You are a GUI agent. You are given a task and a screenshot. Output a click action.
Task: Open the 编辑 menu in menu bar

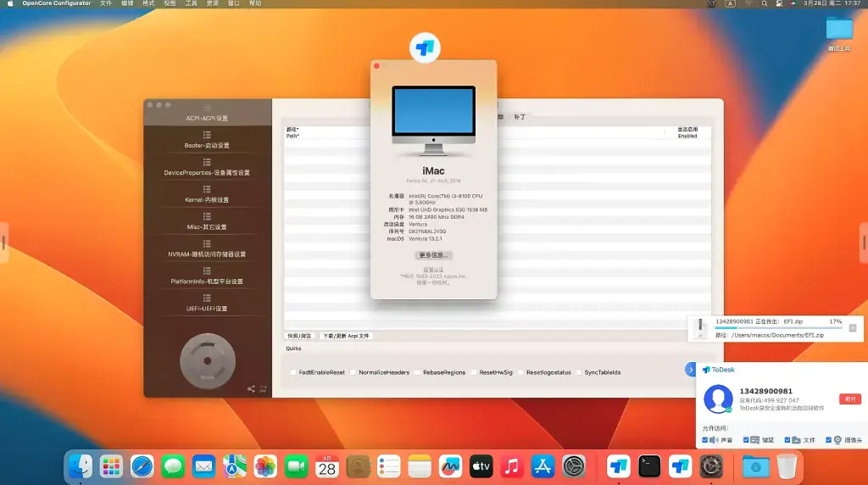coord(127,3)
